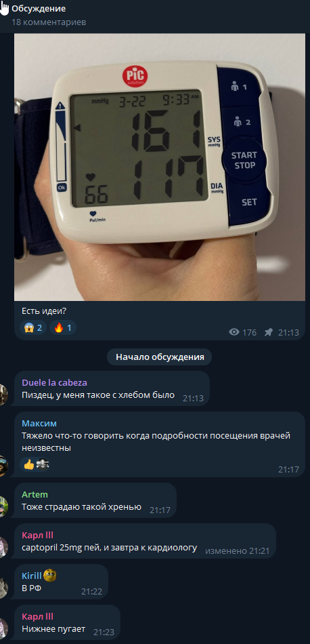Image resolution: width=310 pixels, height=644 pixels.
Task: Select the 'Нижнее пугает' message
Action: point(53,628)
